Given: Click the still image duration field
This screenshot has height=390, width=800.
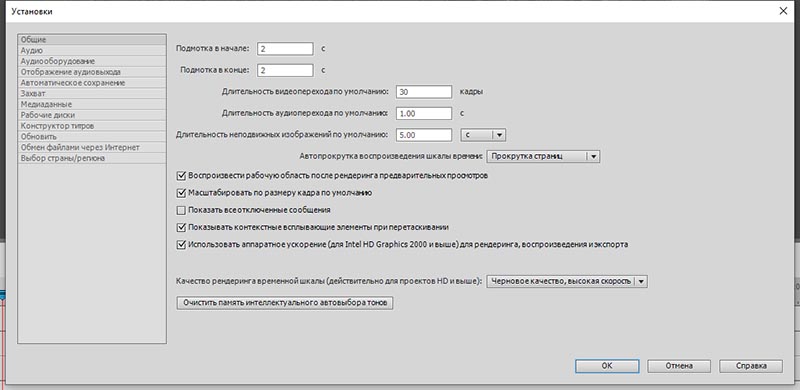Looking at the screenshot, I should click(424, 135).
